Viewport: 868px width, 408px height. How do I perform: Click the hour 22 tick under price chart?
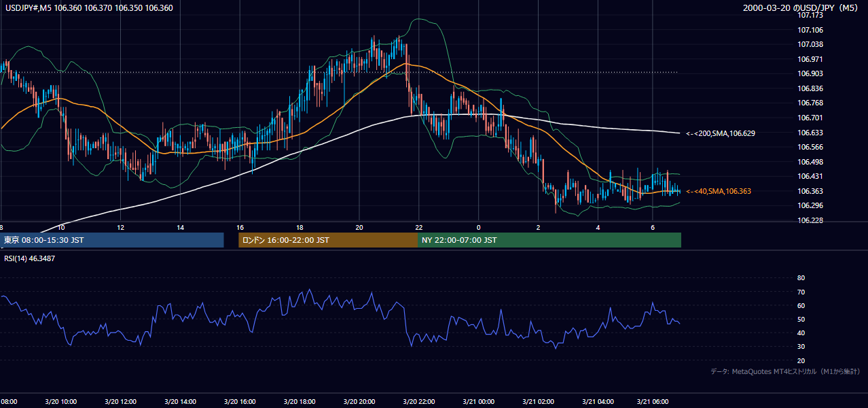(x=419, y=227)
